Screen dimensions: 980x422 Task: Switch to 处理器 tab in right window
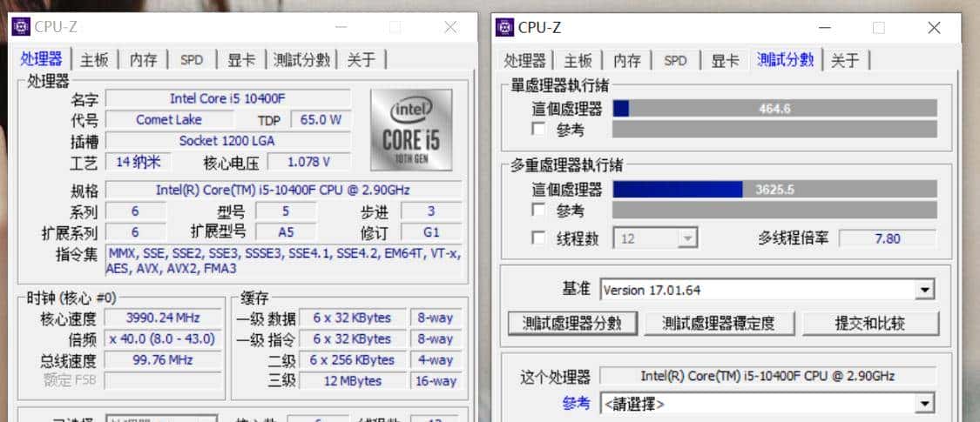(x=525, y=61)
